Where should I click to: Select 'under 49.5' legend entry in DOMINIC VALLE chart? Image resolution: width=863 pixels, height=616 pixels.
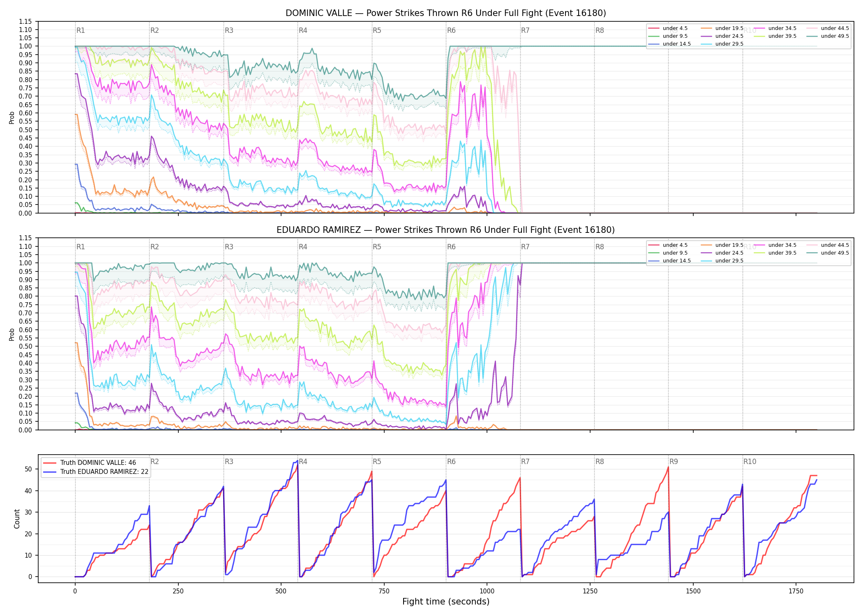coord(828,36)
